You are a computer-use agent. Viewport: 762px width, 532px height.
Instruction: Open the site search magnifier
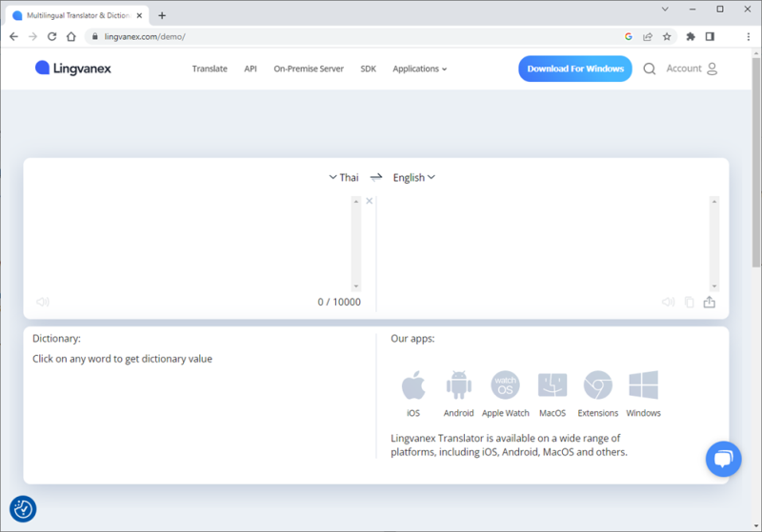(x=650, y=69)
